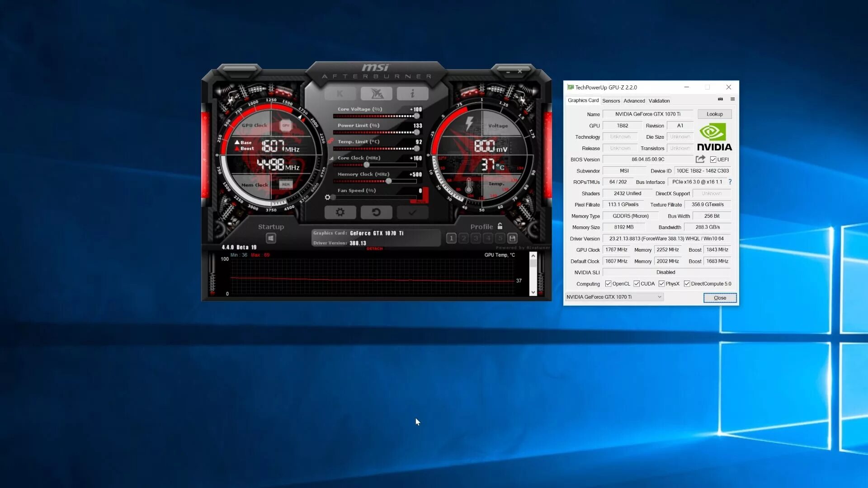The height and width of the screenshot is (488, 868).
Task: Click the profile lock icon
Action: 500,226
